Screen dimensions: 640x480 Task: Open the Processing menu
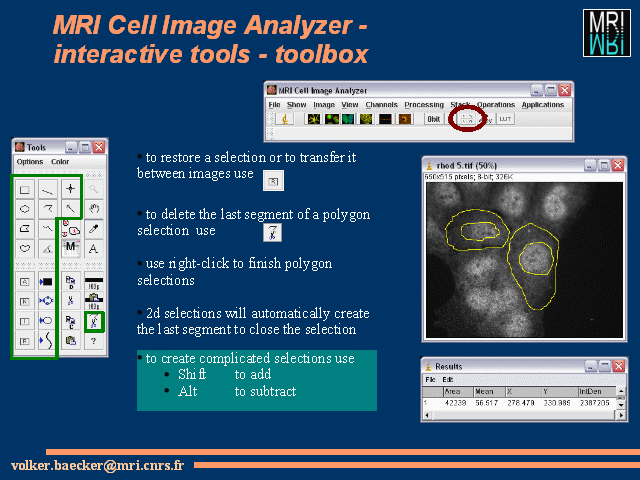[424, 105]
